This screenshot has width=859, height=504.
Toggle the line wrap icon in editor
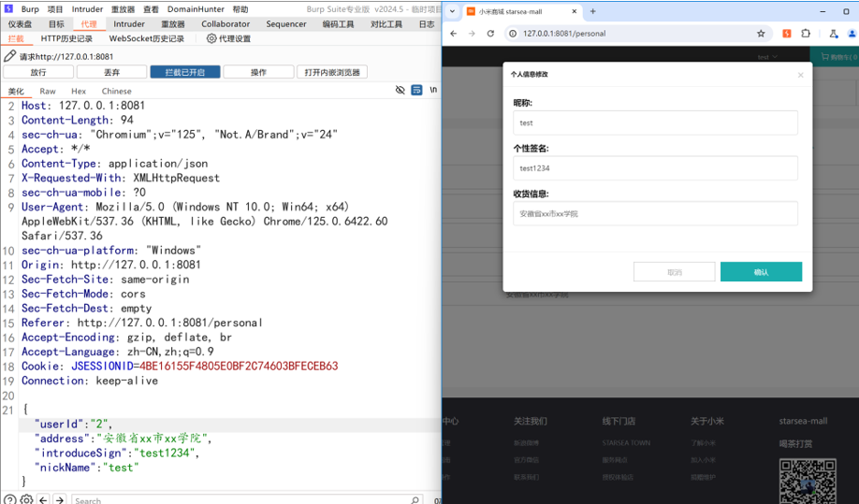pyautogui.click(x=415, y=91)
